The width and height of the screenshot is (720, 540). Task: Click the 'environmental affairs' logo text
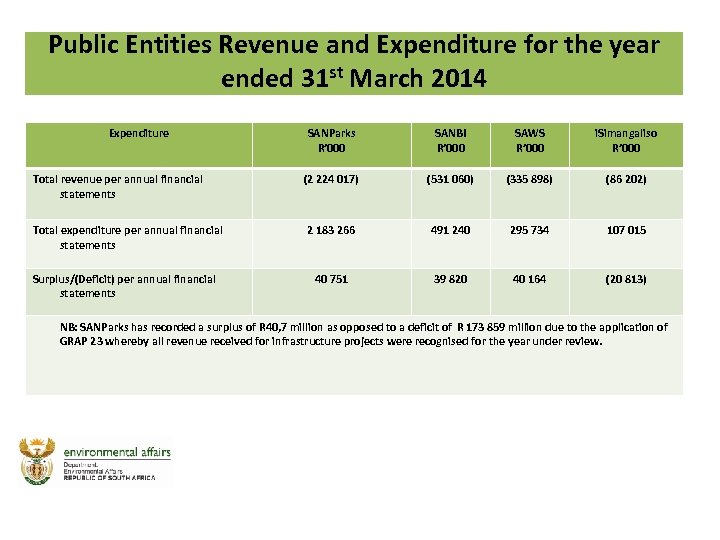(x=117, y=452)
